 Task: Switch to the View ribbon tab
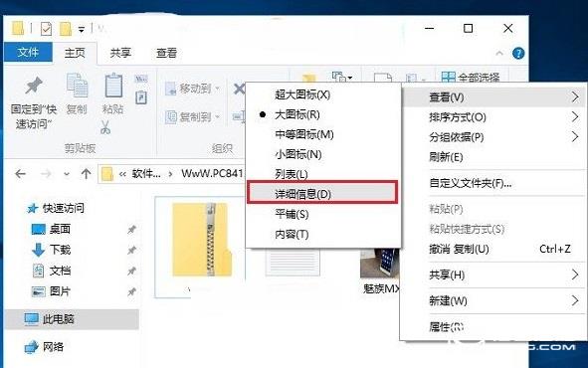coord(166,53)
